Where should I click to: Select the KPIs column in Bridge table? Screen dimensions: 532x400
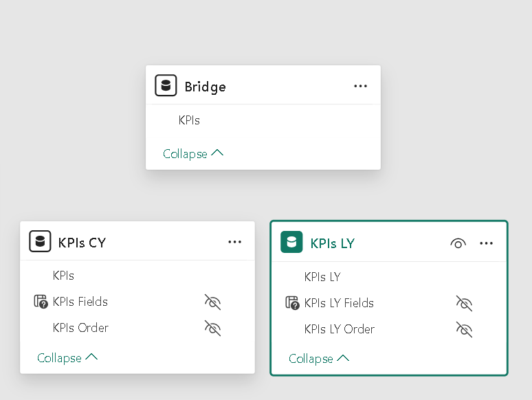pyautogui.click(x=189, y=120)
